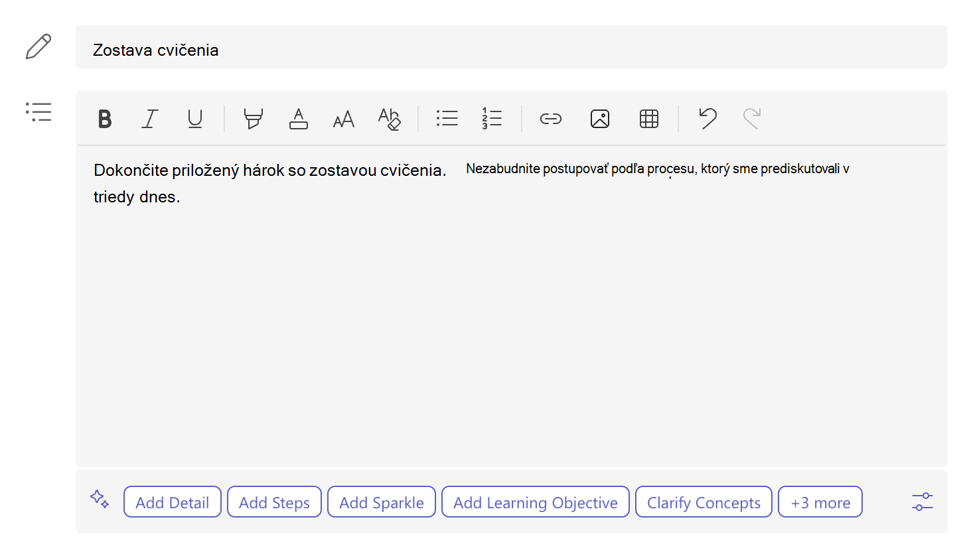
Task: Open the font size option
Action: [x=344, y=119]
